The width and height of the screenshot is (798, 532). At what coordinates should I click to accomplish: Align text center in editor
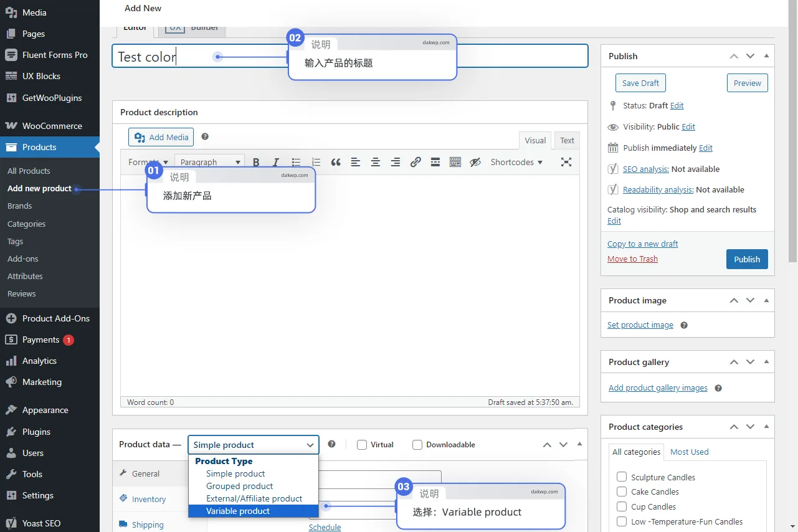pos(376,162)
